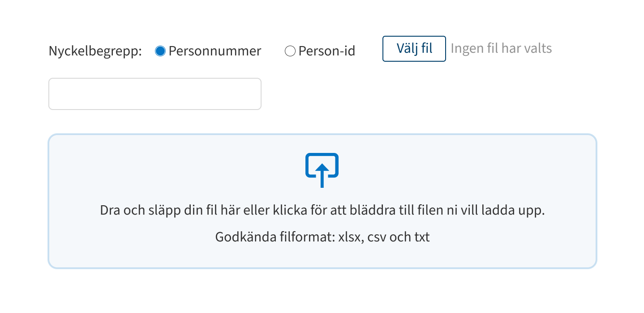Click the "Godkända filformat: xlsx, csv och txt" line
Image resolution: width=644 pixels, height=313 pixels.
322,237
